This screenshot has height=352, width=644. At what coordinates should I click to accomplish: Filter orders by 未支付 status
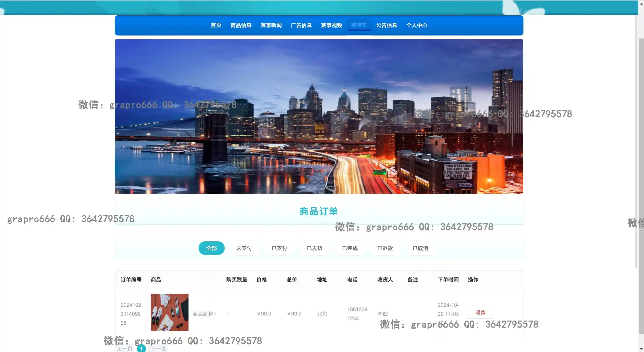coord(244,248)
